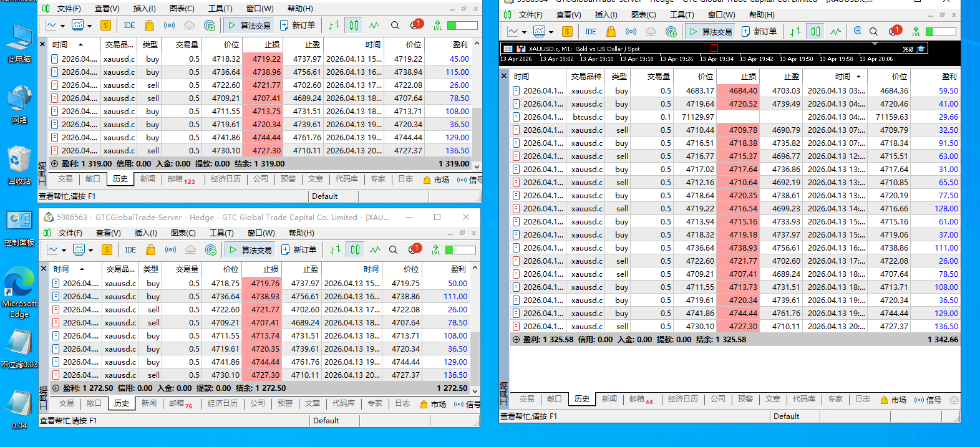Click green connection progress bar in top-left terminal
The width and height of the screenshot is (980, 447).
462,26
